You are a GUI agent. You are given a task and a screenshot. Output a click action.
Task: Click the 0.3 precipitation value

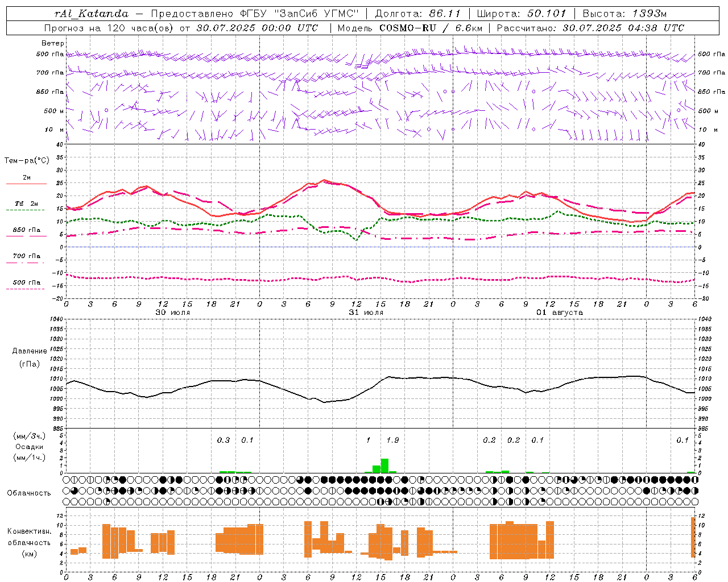point(224,440)
